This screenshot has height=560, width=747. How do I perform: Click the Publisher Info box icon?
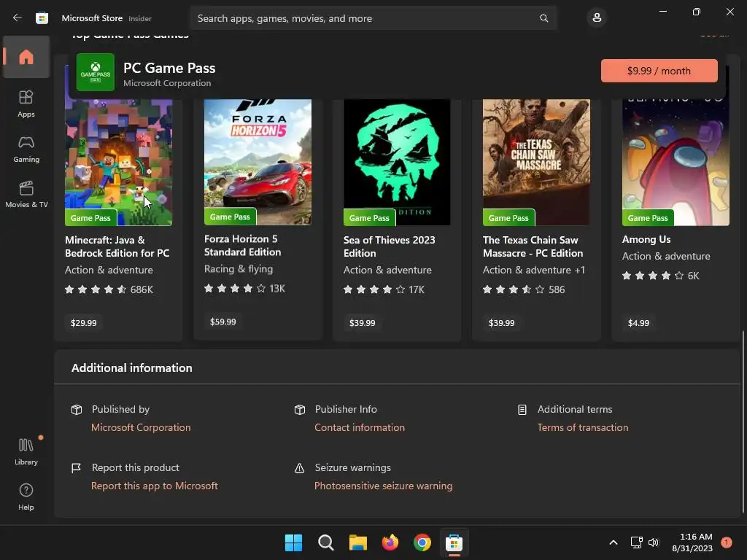click(x=300, y=410)
